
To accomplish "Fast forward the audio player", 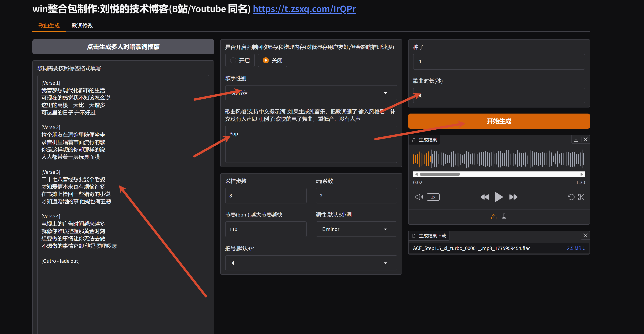I will point(513,197).
